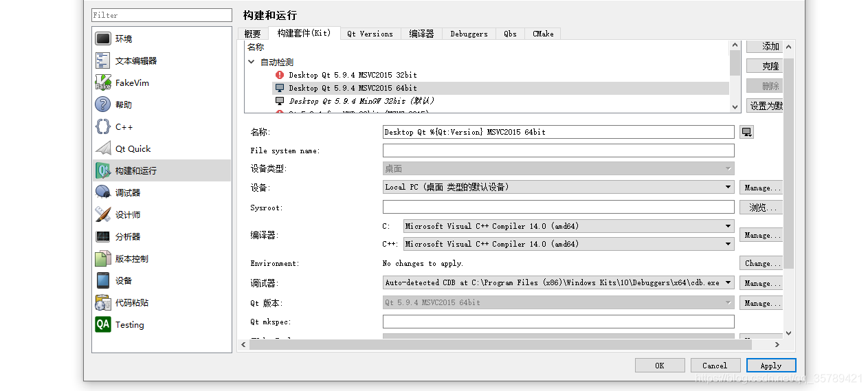Click monitor icon of MinGW 32bit kit
This screenshot has width=868, height=391.
point(280,101)
